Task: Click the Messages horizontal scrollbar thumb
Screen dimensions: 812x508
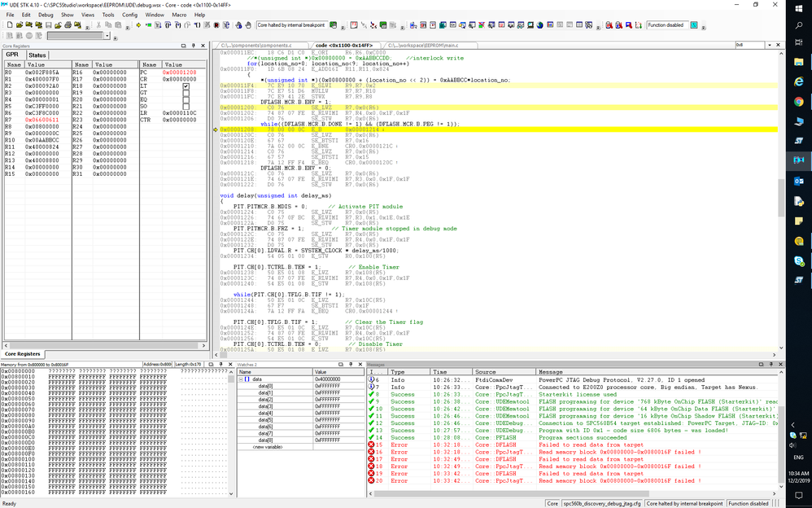Action: 511,493
